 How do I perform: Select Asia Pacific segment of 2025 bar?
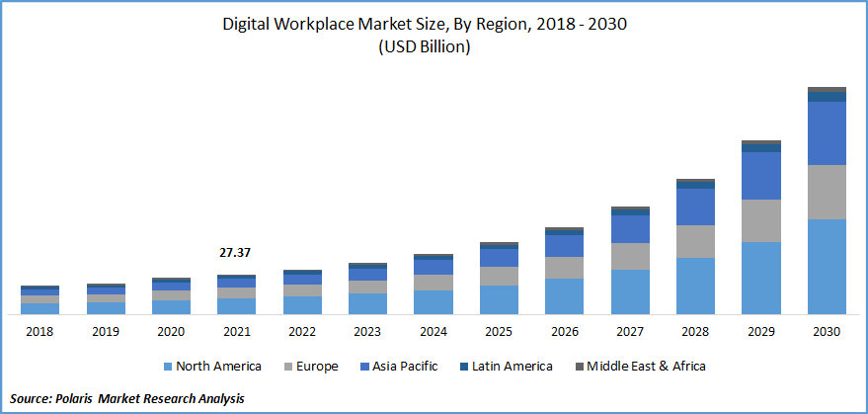click(x=499, y=258)
